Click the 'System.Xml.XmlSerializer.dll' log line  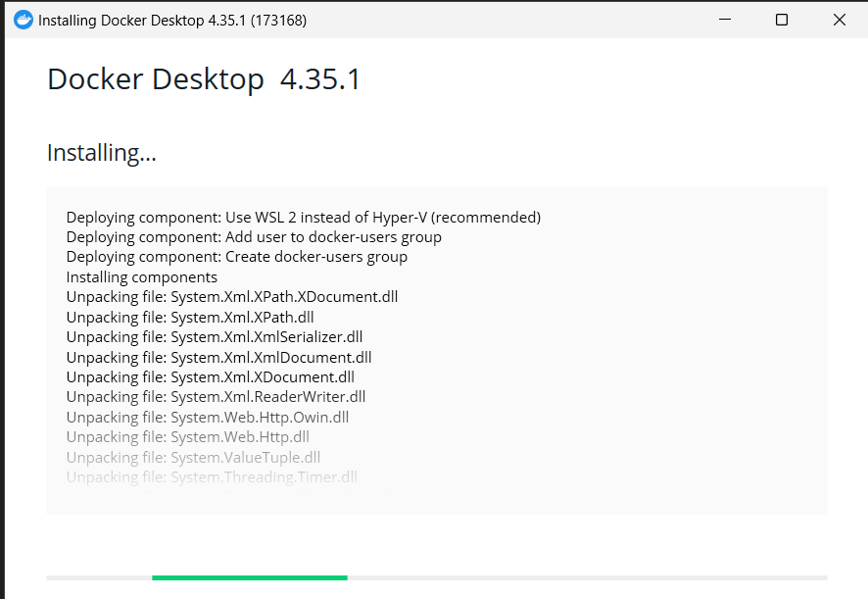pyautogui.click(x=215, y=337)
